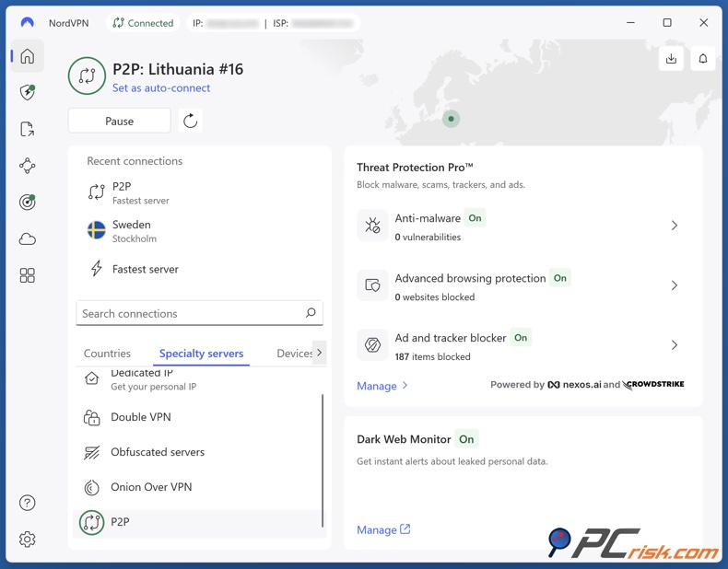This screenshot has width=728, height=569.
Task: Click the specialty servers list scrollbar
Action: tap(323, 460)
